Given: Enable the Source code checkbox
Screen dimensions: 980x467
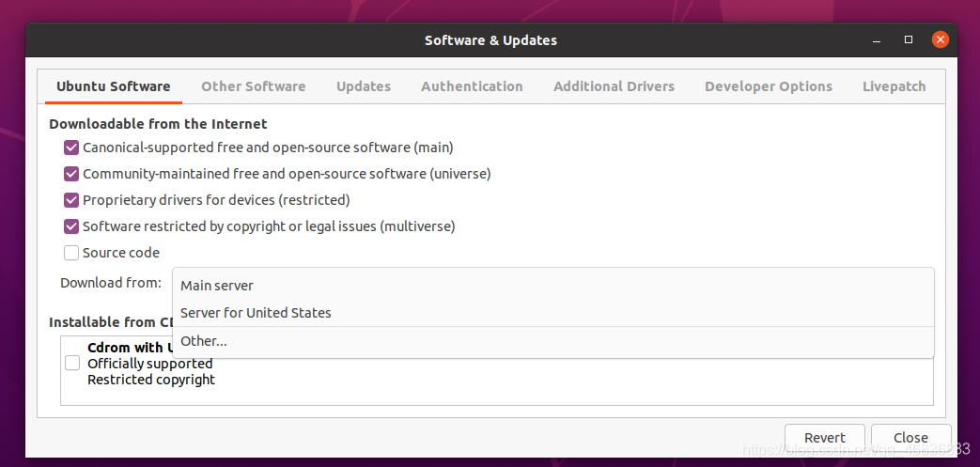Looking at the screenshot, I should (x=71, y=253).
